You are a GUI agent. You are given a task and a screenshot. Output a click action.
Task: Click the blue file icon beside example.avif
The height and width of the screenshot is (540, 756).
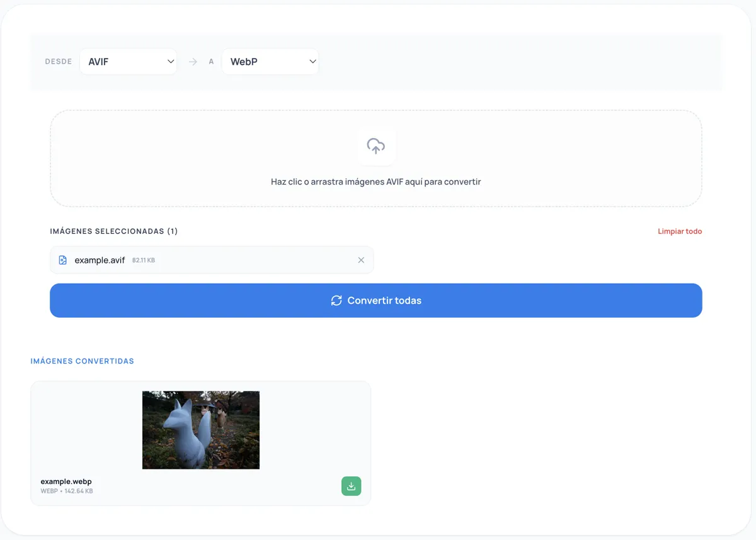tap(62, 260)
